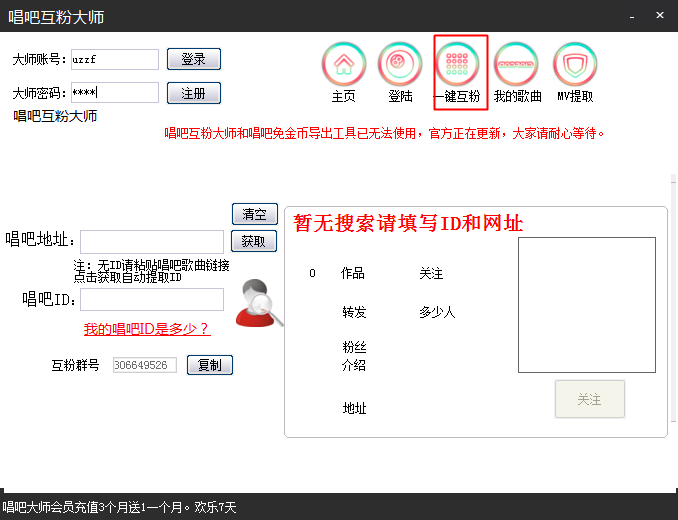Click the empty avatar preview box
Image resolution: width=678 pixels, height=520 pixels.
click(587, 305)
